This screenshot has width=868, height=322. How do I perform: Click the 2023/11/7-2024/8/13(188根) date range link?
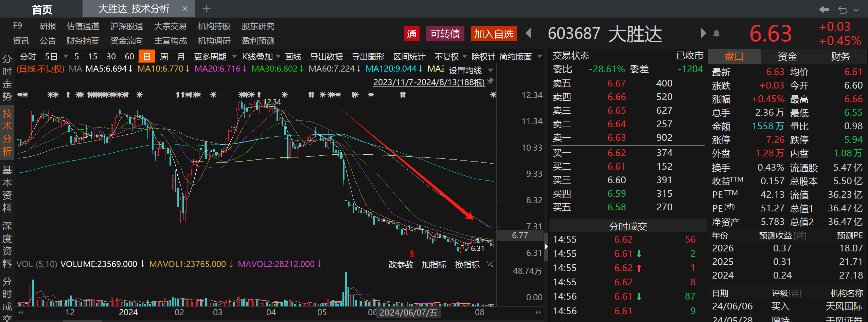(429, 82)
